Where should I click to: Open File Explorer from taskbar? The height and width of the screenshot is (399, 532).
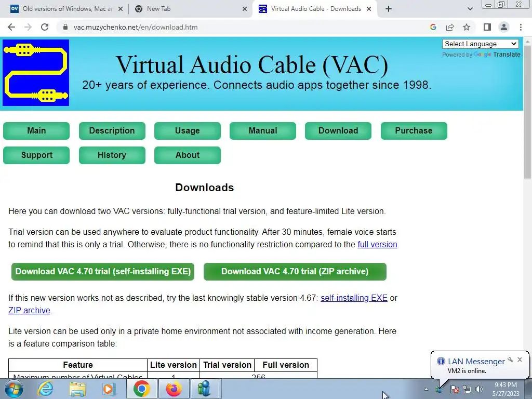tap(77, 389)
